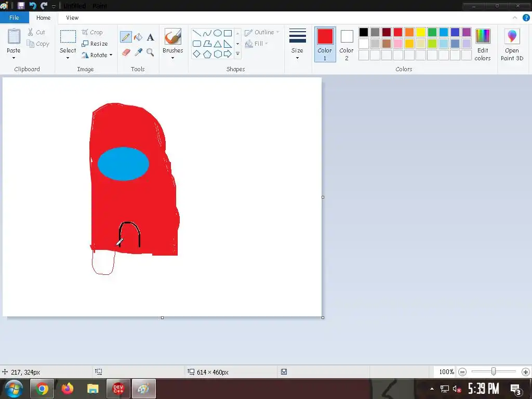Open Customize Quick Access Toolbar arrow
This screenshot has height=399, width=532.
pos(54,6)
